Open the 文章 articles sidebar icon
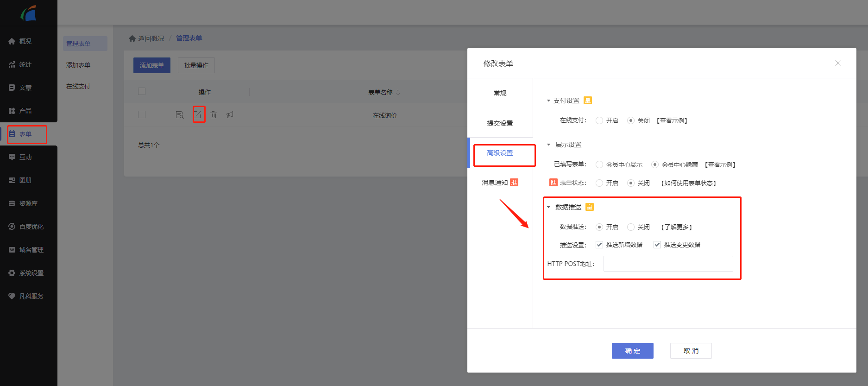The image size is (868, 386). pyautogui.click(x=12, y=88)
